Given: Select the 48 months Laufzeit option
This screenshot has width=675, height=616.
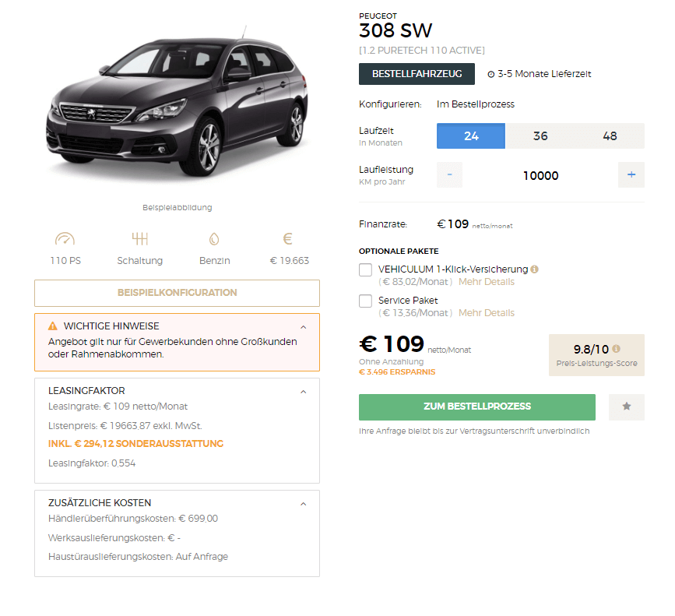Looking at the screenshot, I should pyautogui.click(x=610, y=136).
